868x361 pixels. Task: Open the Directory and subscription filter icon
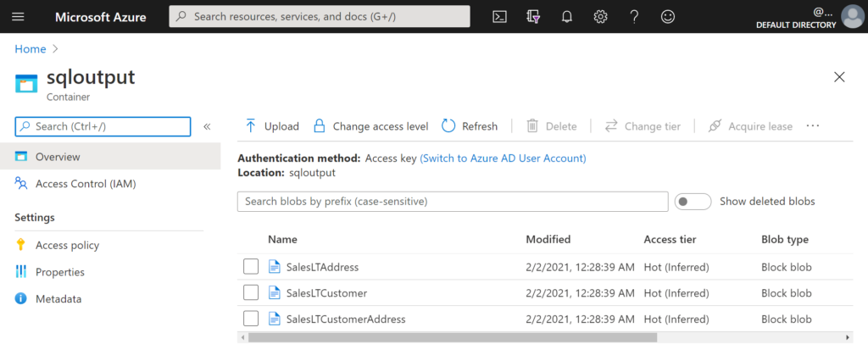[533, 17]
